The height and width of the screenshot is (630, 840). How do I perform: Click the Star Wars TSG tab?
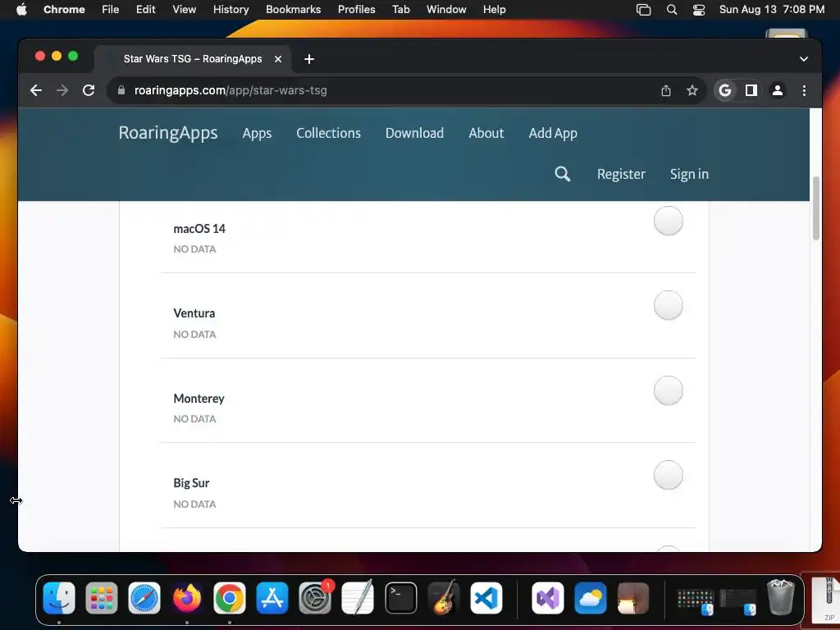pos(193,59)
